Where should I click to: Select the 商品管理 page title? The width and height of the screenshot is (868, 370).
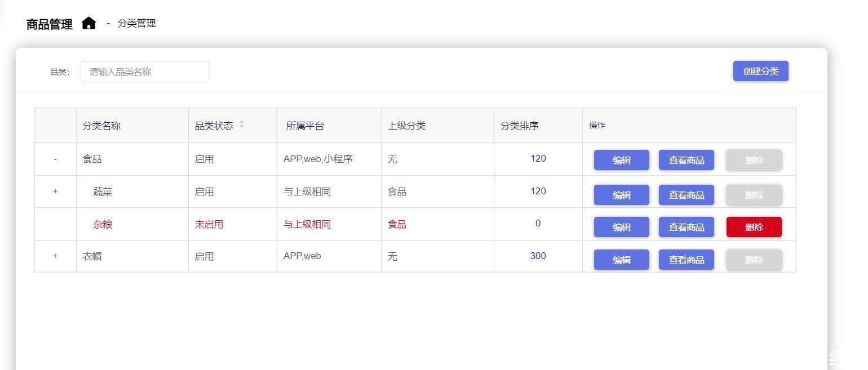(x=47, y=24)
